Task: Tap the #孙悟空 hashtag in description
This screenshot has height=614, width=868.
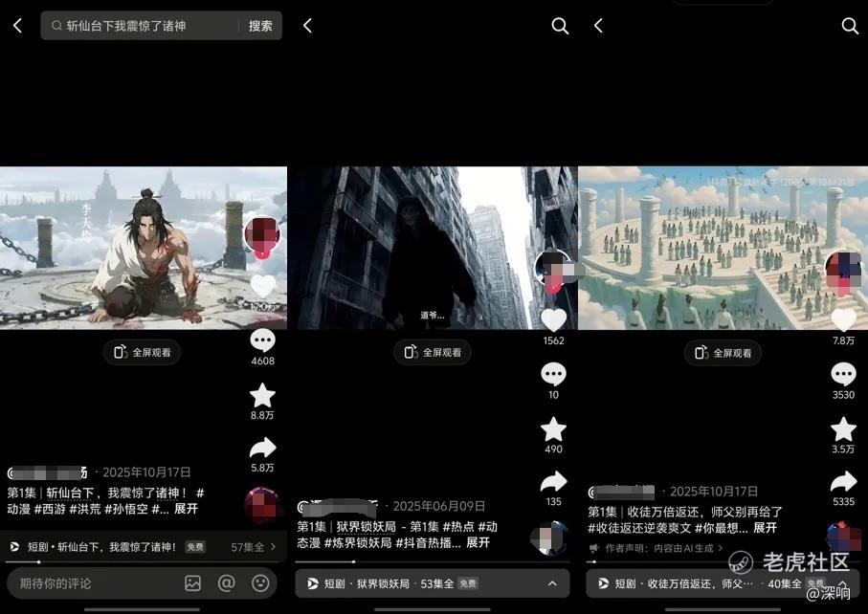Action: tap(126, 509)
